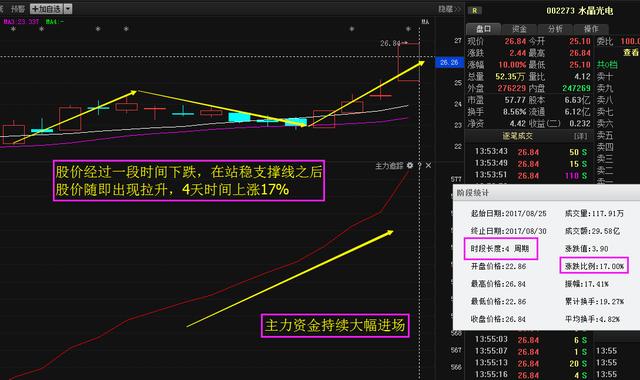Click the 查看 link under 委比
This screenshot has height=380, width=640.
coord(631,53)
